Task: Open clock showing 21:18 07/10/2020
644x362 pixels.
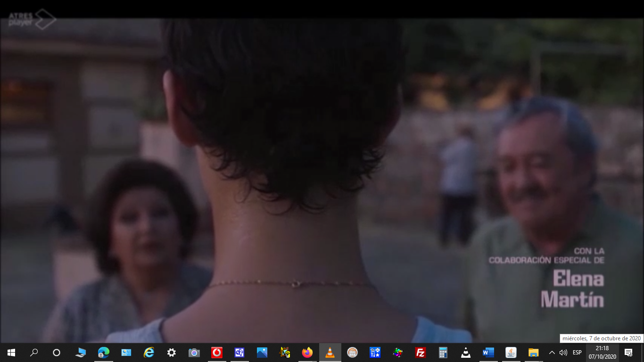Action: [x=602, y=353]
